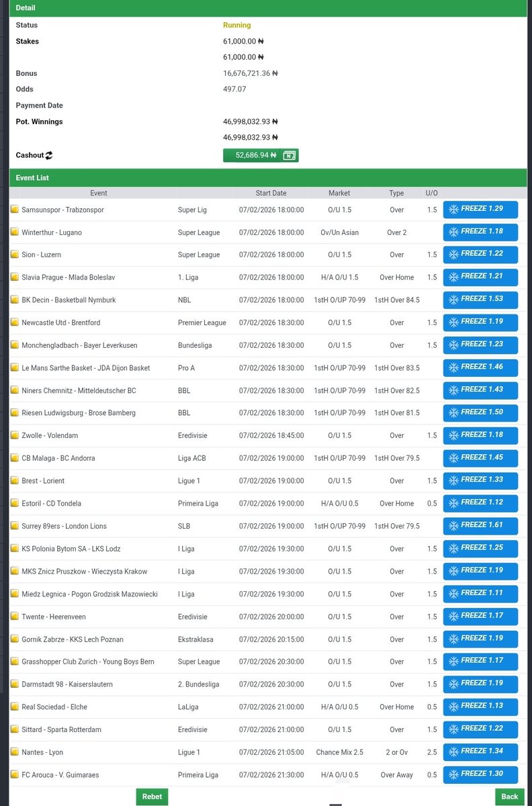The image size is (532, 806).
Task: Click the folder icon beside Winterthur - Lugano
Action: [15, 232]
